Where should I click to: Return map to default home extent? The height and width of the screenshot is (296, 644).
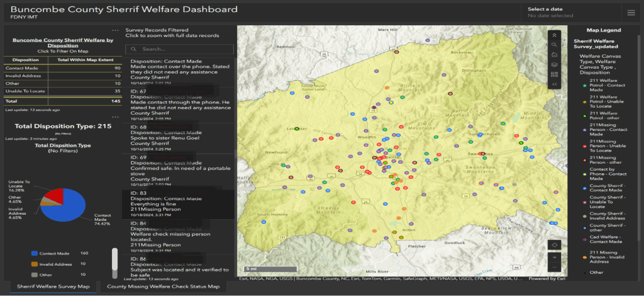point(554,55)
